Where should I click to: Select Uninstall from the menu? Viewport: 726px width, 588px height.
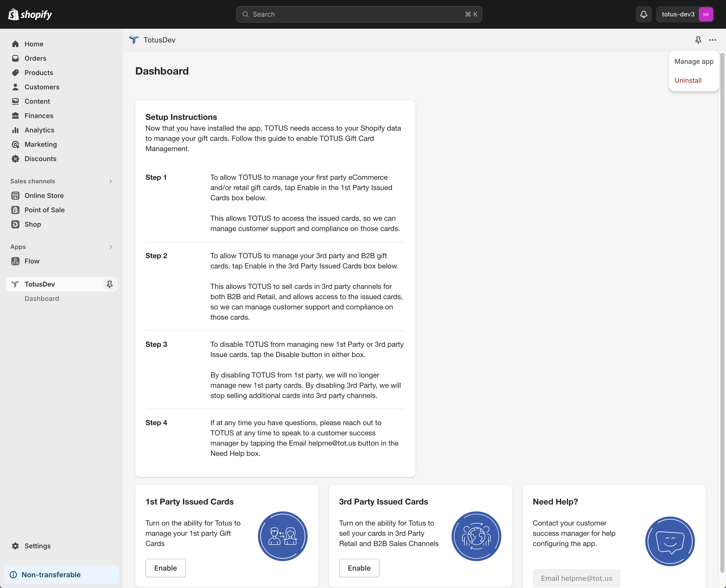[688, 80]
